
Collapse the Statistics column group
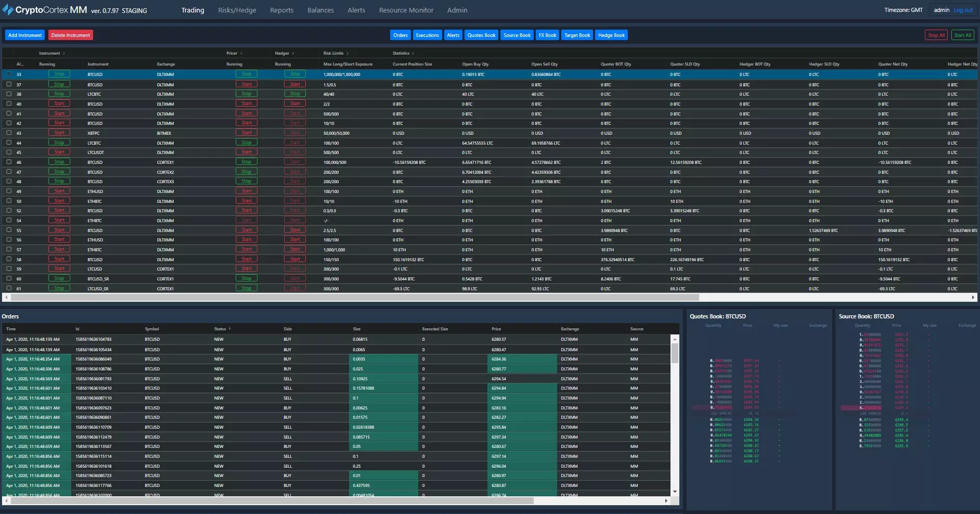(413, 53)
